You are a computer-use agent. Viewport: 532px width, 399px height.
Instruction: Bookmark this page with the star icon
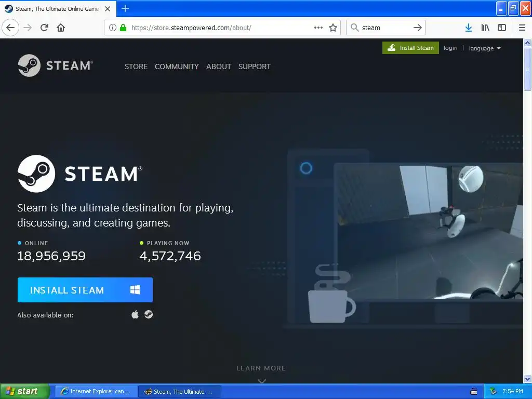pyautogui.click(x=333, y=28)
